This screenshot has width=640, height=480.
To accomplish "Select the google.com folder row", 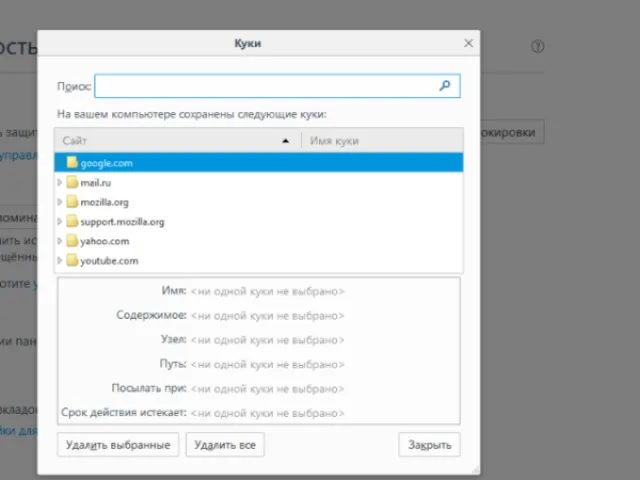I will click(x=259, y=162).
